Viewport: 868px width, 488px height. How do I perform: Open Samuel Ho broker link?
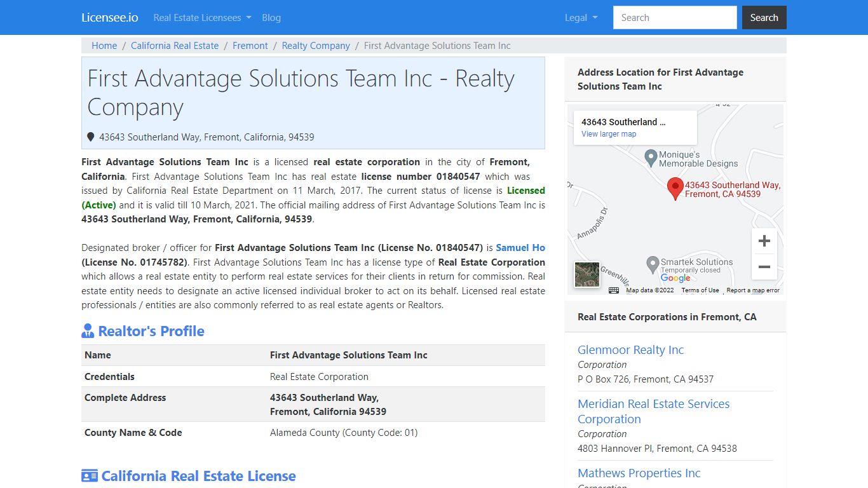click(520, 248)
